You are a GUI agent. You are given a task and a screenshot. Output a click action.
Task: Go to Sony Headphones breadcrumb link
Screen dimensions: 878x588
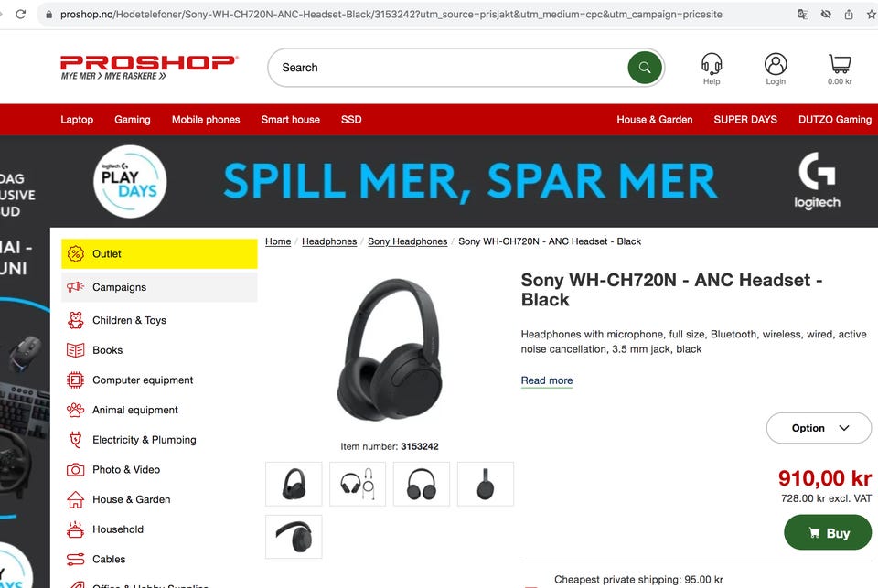click(407, 241)
